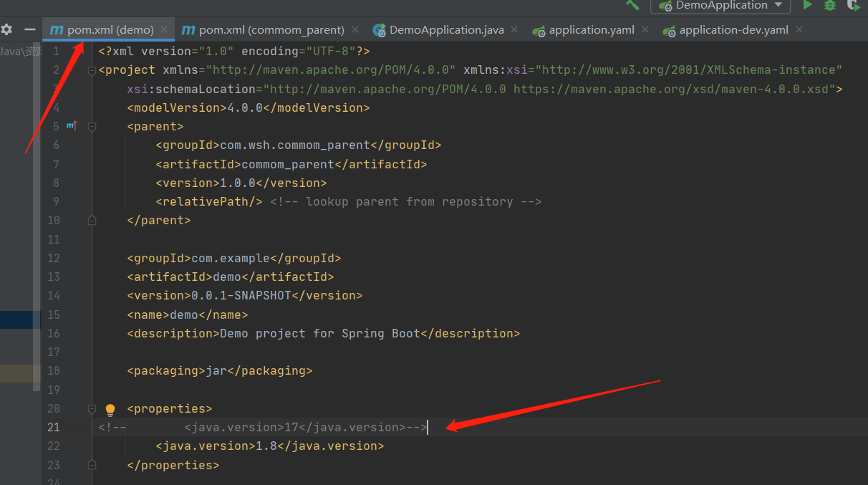Close the pom.xml (demo) tab
The image size is (868, 485).
pyautogui.click(x=164, y=30)
